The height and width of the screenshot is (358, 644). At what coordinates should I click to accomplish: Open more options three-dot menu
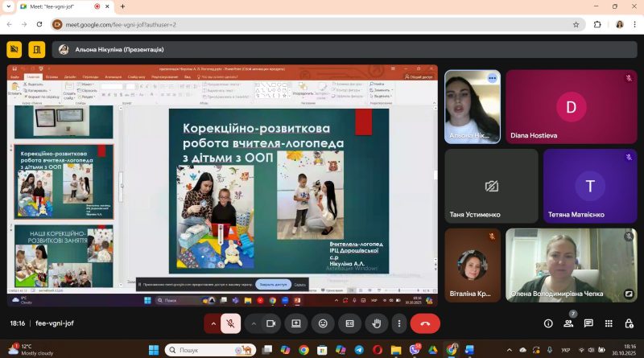[398, 323]
